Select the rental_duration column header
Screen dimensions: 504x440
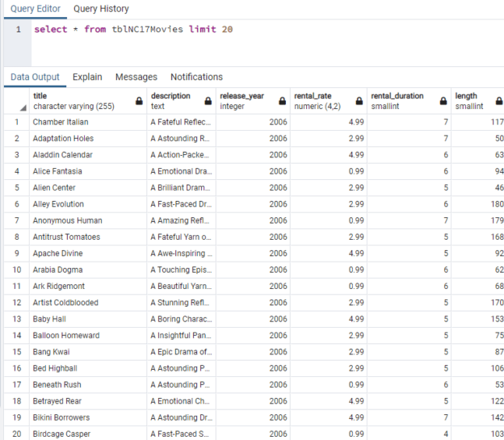coord(409,101)
